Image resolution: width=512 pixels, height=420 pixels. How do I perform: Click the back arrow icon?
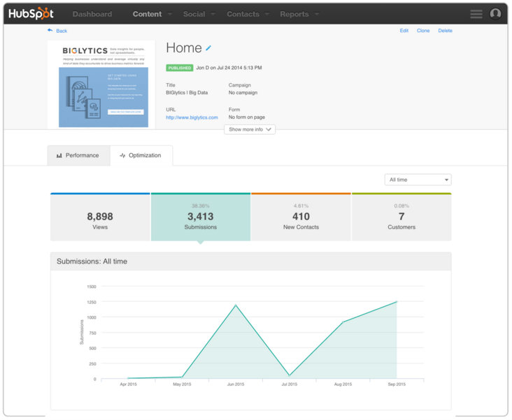[50, 31]
